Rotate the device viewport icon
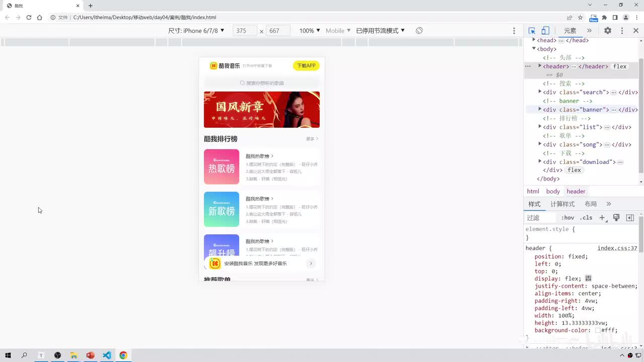Image resolution: width=644 pixels, height=362 pixels. (419, 31)
